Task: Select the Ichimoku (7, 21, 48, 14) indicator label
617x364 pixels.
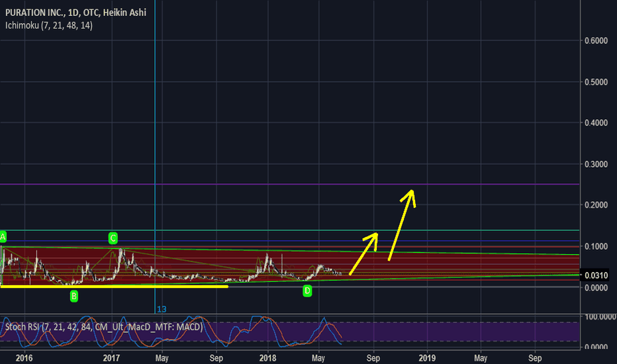Action: coord(49,26)
